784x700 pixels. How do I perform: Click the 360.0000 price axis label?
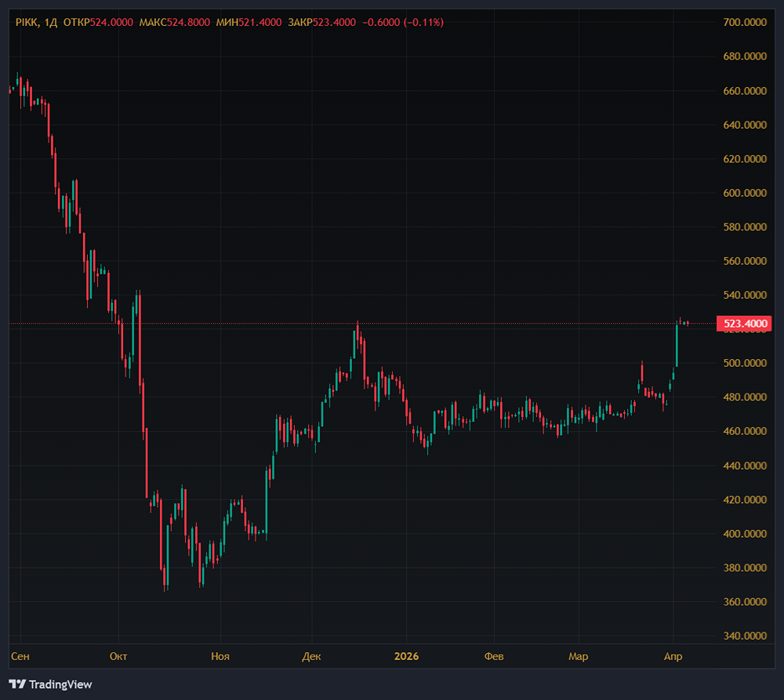point(745,601)
